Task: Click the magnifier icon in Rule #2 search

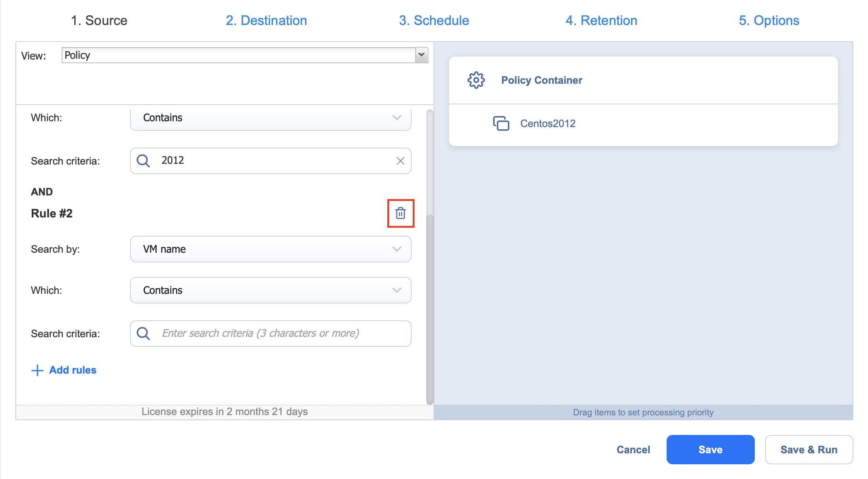Action: coord(143,334)
